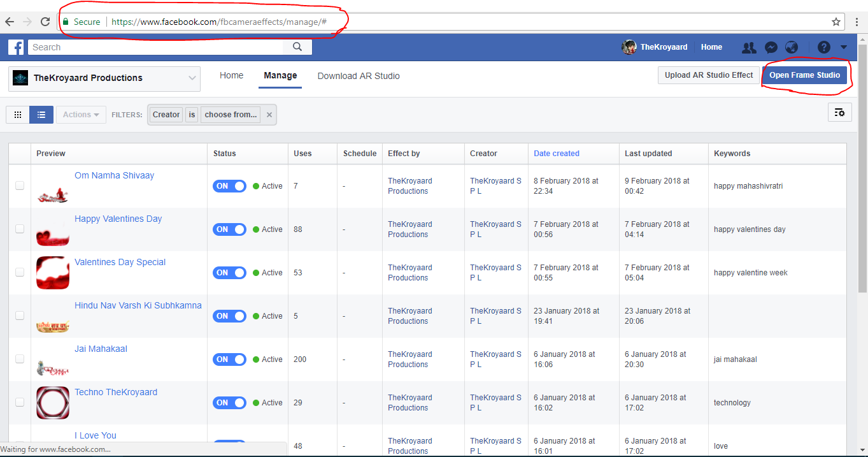This screenshot has height=457, width=868.
Task: Open the Jai Mahakaal effect link
Action: 101,349
